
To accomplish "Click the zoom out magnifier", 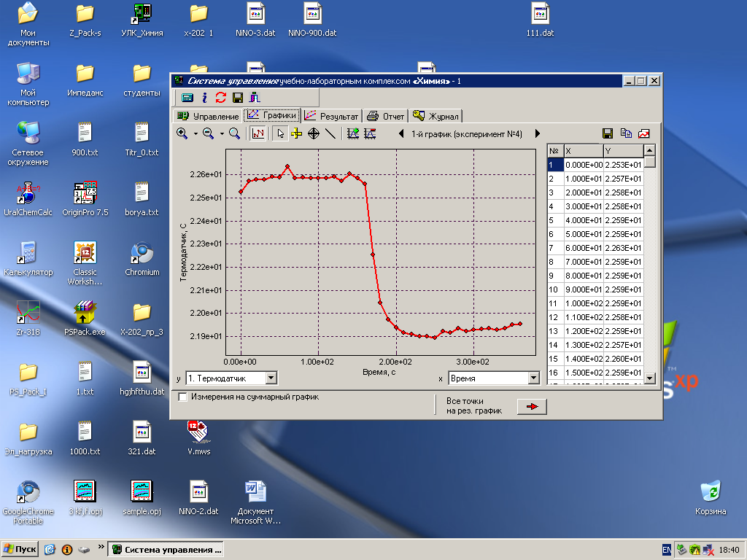I will click(208, 134).
